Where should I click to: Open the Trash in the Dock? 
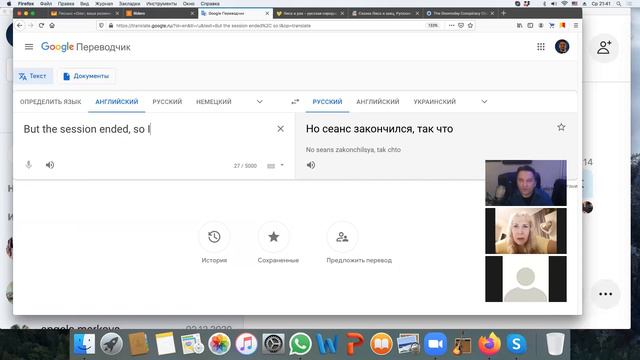pos(555,344)
